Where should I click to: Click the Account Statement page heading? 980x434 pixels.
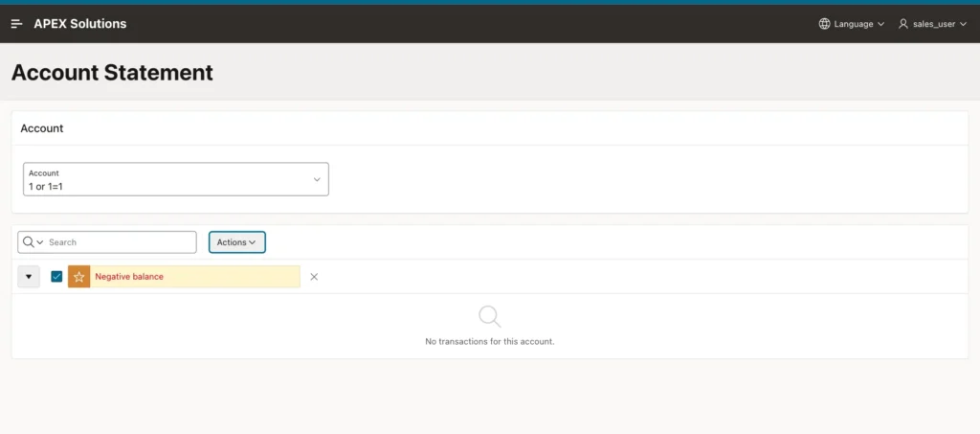[x=113, y=73]
